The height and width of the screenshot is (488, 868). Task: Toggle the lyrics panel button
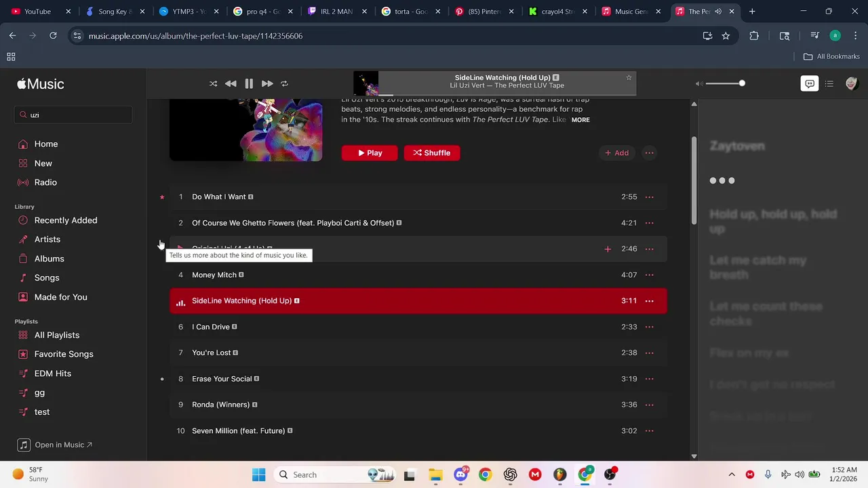click(x=809, y=83)
